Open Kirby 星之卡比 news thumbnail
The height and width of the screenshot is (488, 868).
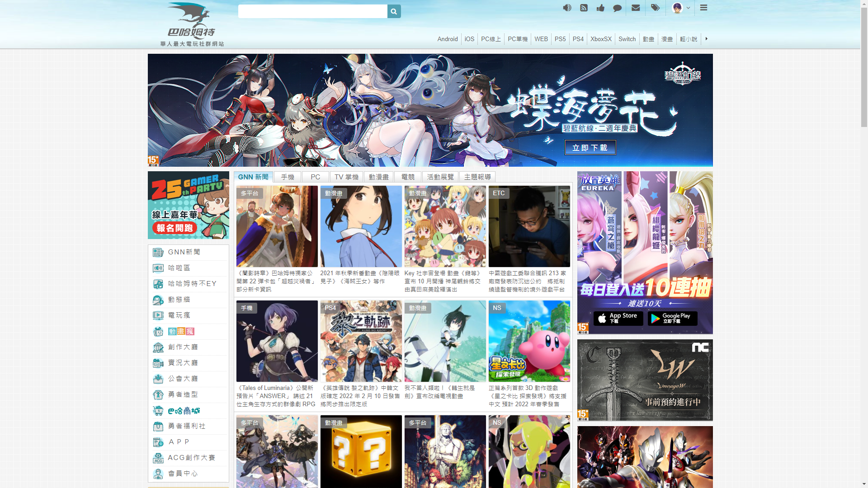point(529,341)
